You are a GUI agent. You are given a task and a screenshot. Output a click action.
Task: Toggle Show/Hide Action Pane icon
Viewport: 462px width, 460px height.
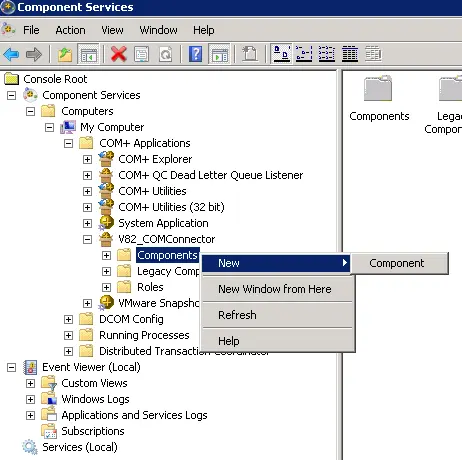[x=220, y=54]
